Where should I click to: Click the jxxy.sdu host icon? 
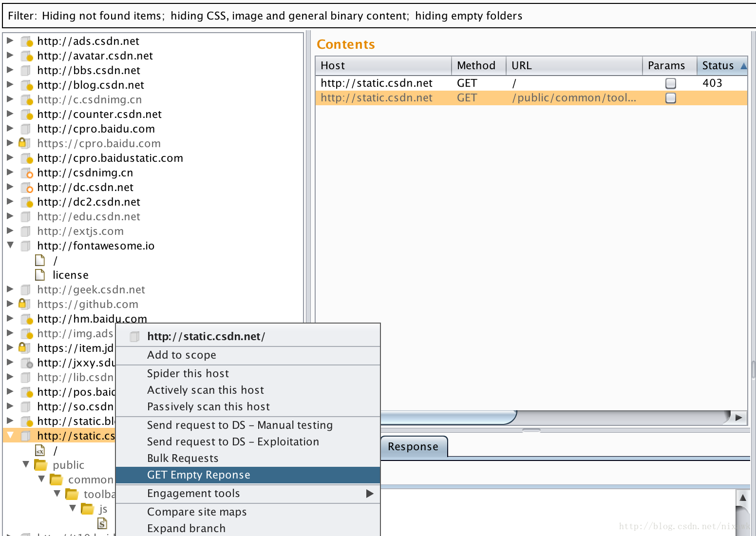[27, 363]
